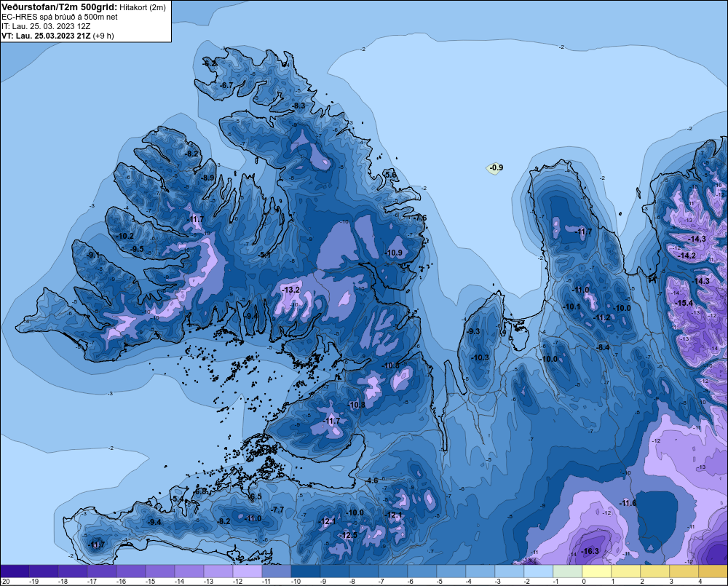Pick the legend color swatch labeled -1
This screenshot has width=728, height=586.
point(567,571)
